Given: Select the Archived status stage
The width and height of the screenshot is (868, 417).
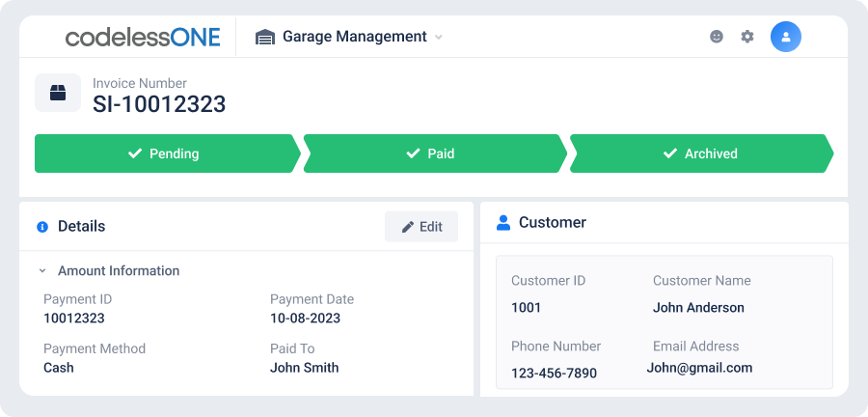Looking at the screenshot, I should [x=701, y=153].
